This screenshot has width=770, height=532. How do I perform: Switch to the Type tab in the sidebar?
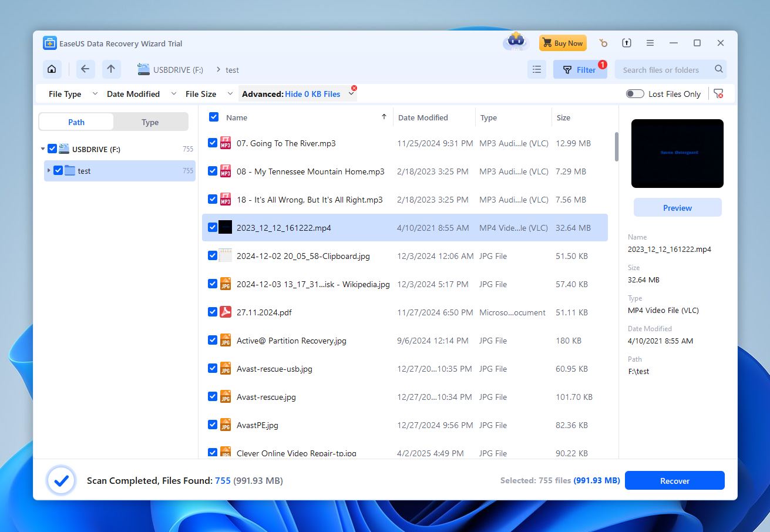(x=150, y=122)
